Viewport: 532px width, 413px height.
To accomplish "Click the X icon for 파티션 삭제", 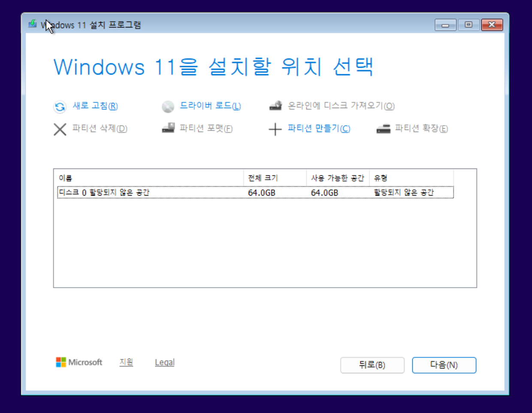I will tap(60, 129).
